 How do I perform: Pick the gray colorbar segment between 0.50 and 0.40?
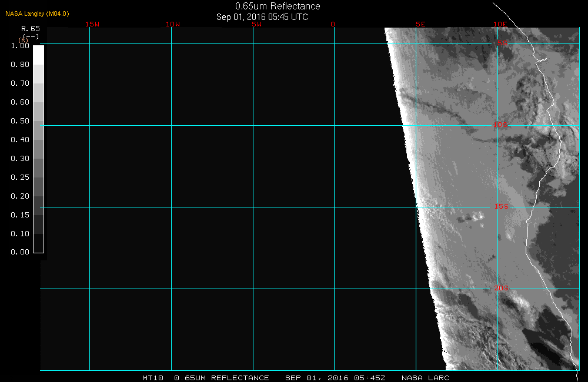(x=39, y=130)
